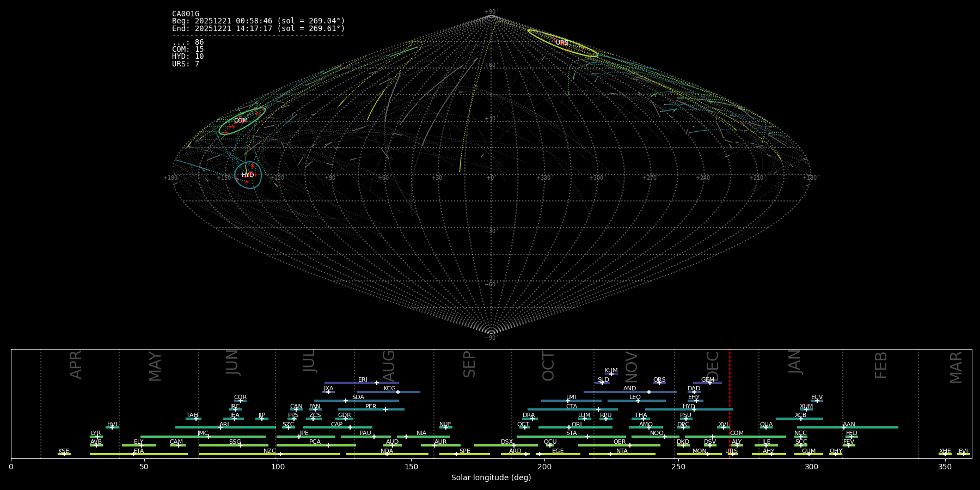
Task: Select the GEM shower bar in timeline
Action: click(x=707, y=383)
